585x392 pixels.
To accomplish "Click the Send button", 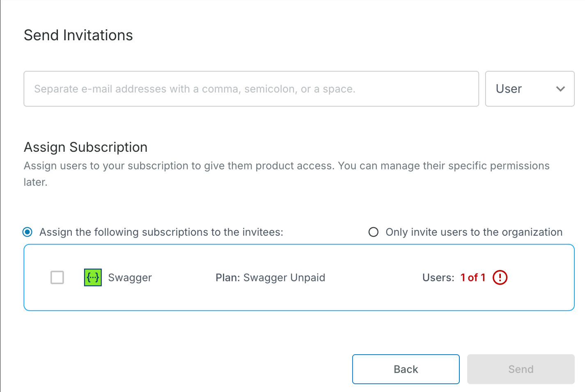I will click(x=521, y=369).
